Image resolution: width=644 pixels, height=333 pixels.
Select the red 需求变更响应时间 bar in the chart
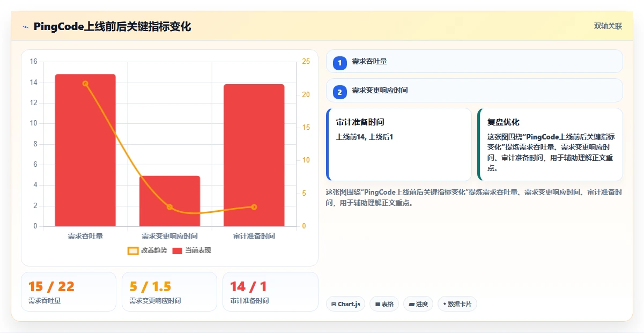click(x=169, y=201)
